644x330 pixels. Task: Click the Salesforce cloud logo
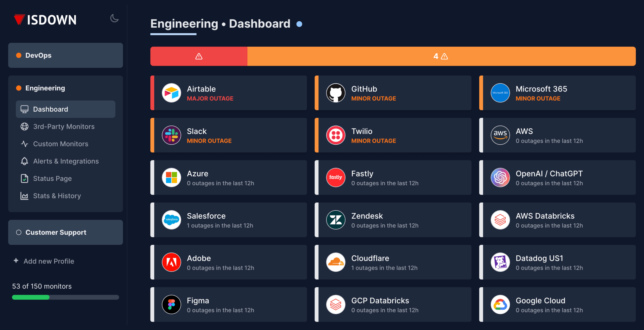171,220
